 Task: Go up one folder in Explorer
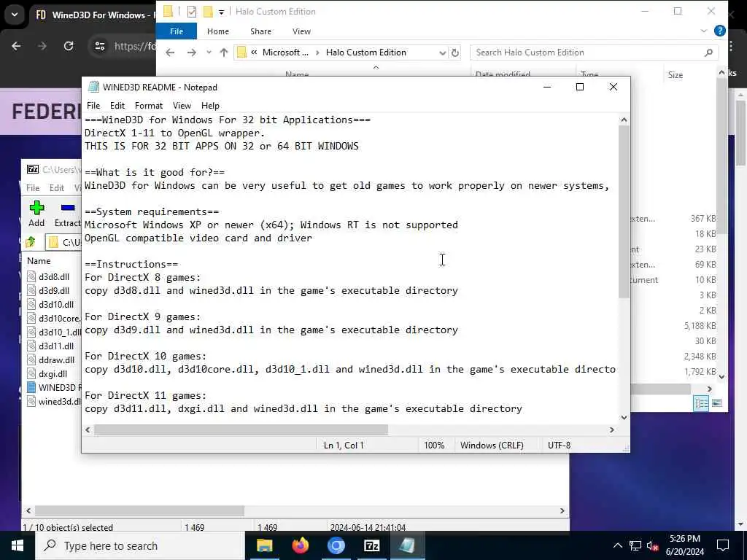pos(223,52)
